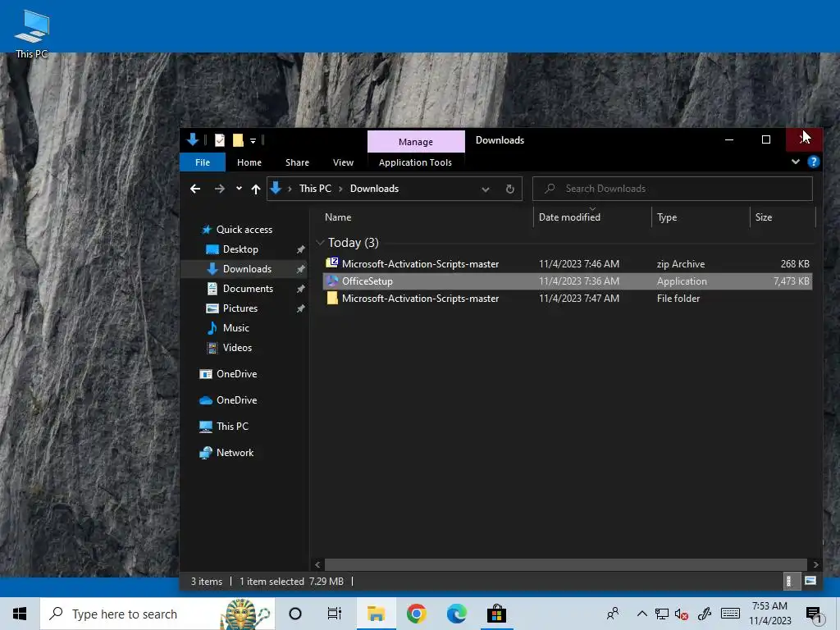Open Explorer Help question mark icon
The height and width of the screenshot is (630, 840).
813,162
